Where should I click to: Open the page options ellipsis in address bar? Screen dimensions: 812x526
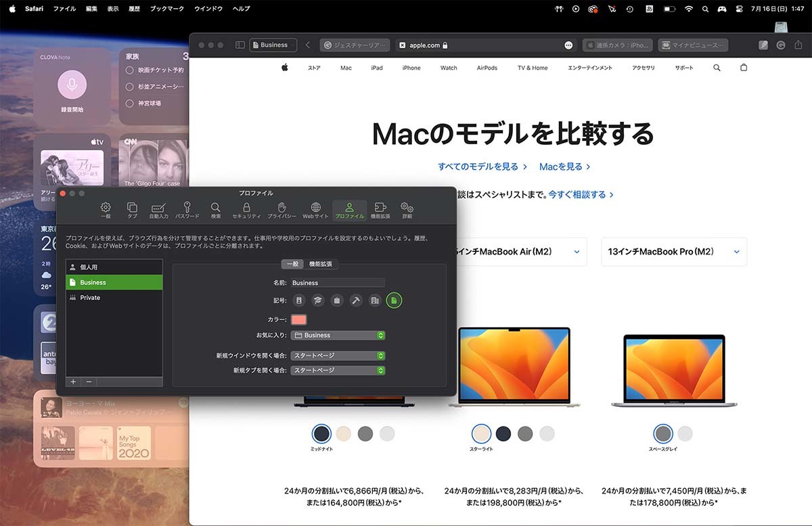[568, 45]
